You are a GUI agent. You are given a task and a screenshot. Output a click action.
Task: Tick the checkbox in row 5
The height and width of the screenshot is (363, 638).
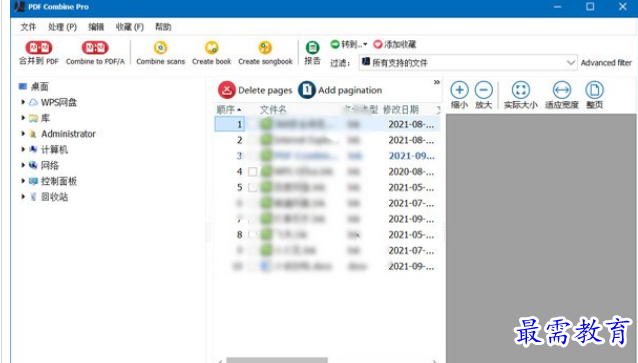point(252,187)
